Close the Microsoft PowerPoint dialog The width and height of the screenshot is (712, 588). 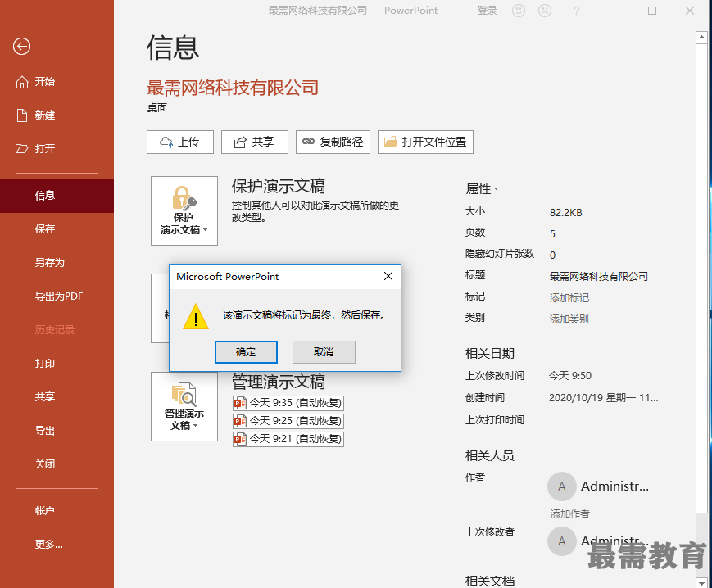pos(388,276)
